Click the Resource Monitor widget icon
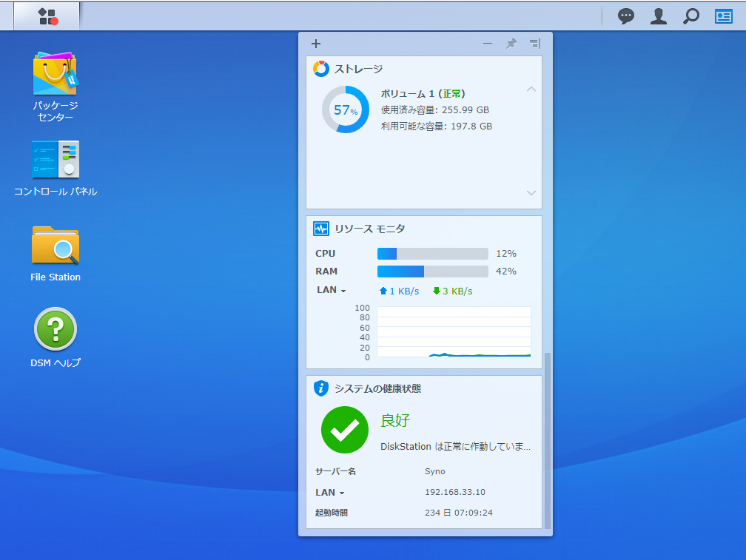This screenshot has height=560, width=746. pos(321,229)
